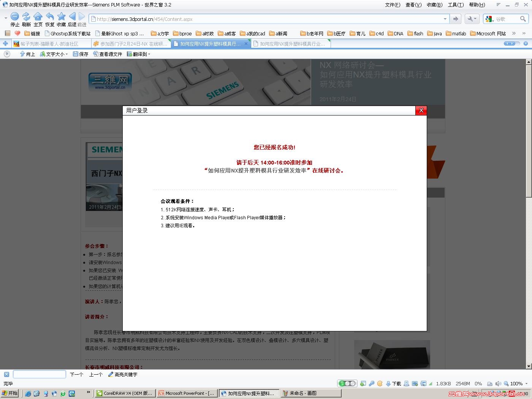Open the 查看(V) menu

pyautogui.click(x=413, y=5)
